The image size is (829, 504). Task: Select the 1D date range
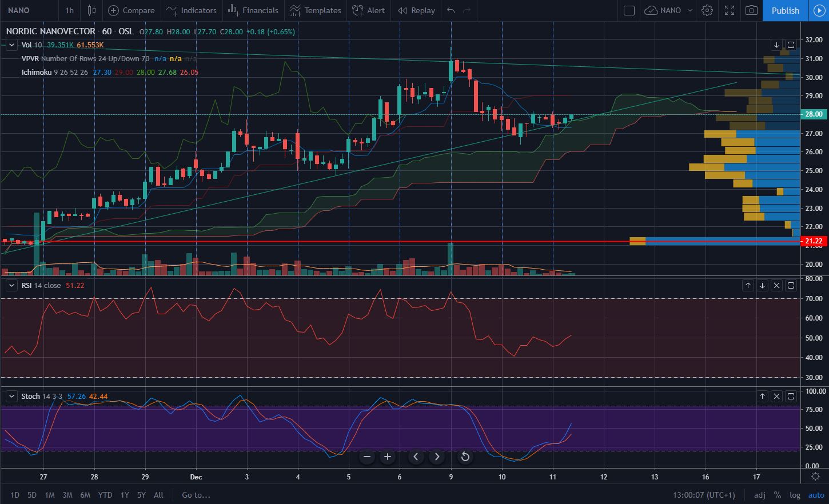point(15,495)
